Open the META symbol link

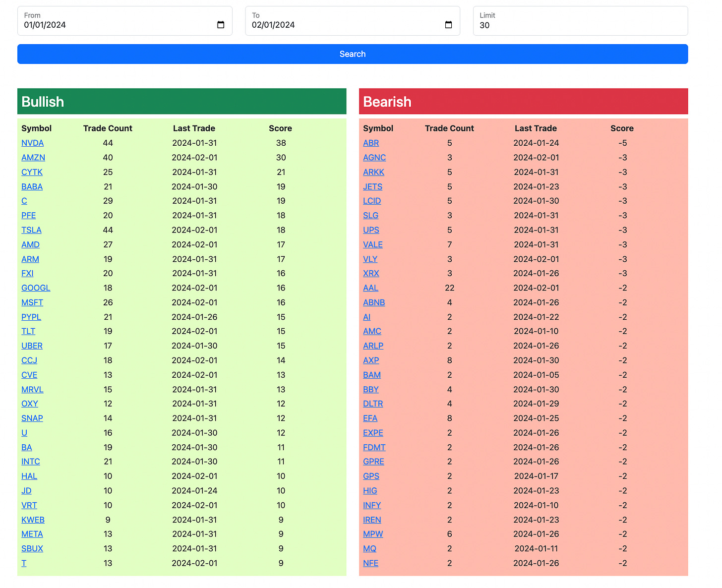[x=32, y=534]
